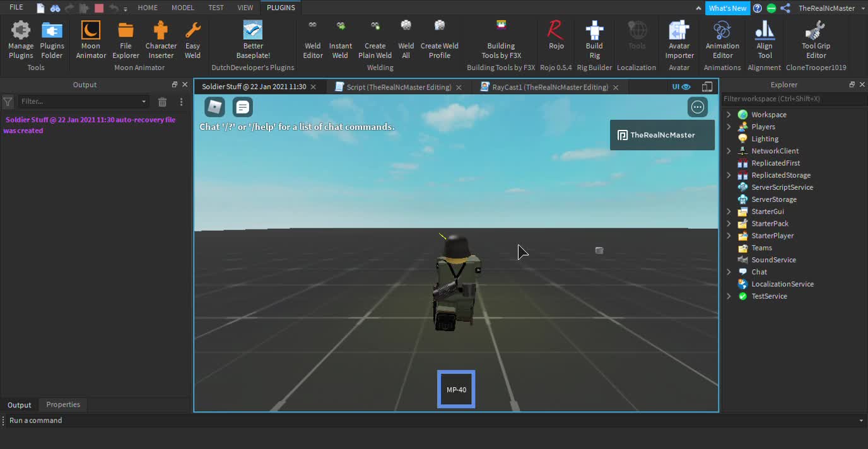
Task: Open Manage Plugins
Action: (x=21, y=40)
